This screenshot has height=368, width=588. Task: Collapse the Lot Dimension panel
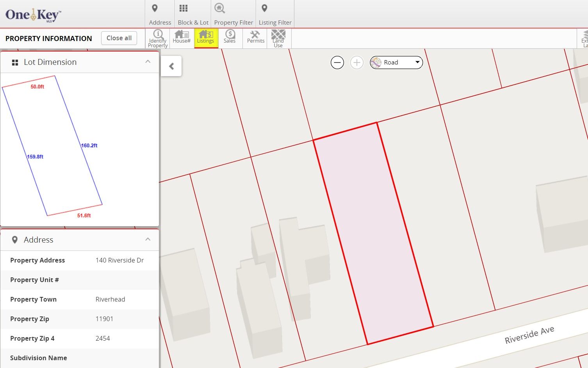(148, 62)
